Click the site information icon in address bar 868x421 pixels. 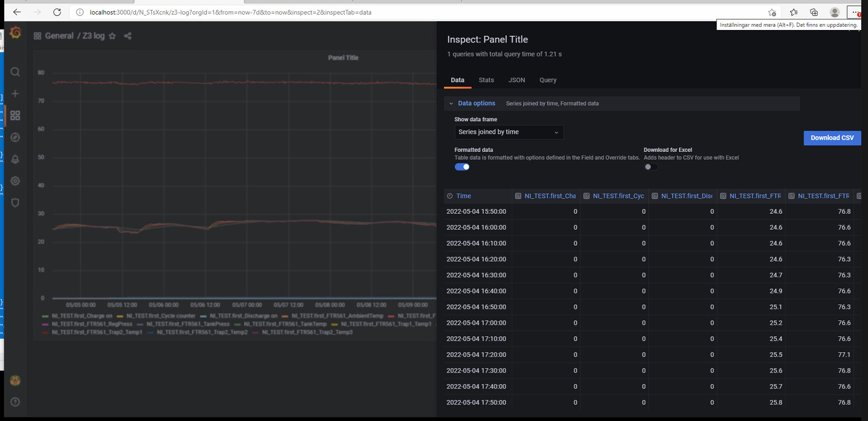pyautogui.click(x=80, y=12)
